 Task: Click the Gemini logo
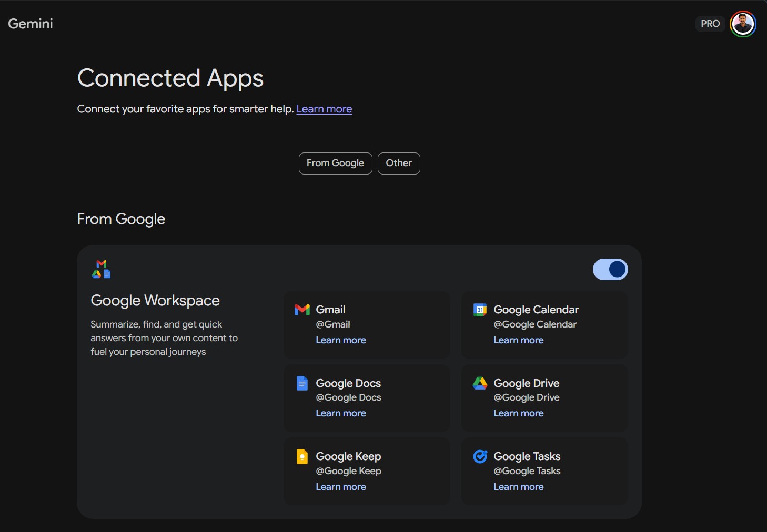point(30,23)
